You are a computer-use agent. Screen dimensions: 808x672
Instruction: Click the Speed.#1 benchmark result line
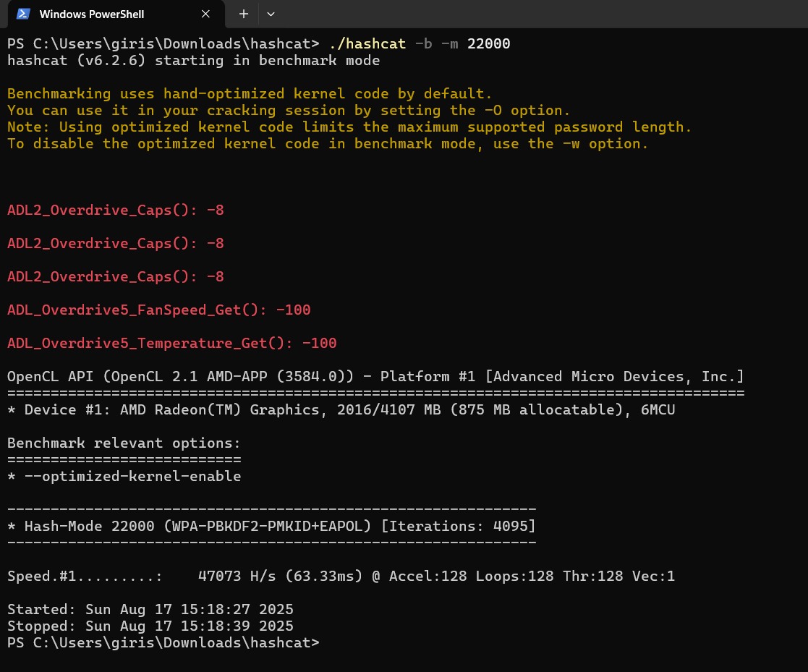(340, 577)
